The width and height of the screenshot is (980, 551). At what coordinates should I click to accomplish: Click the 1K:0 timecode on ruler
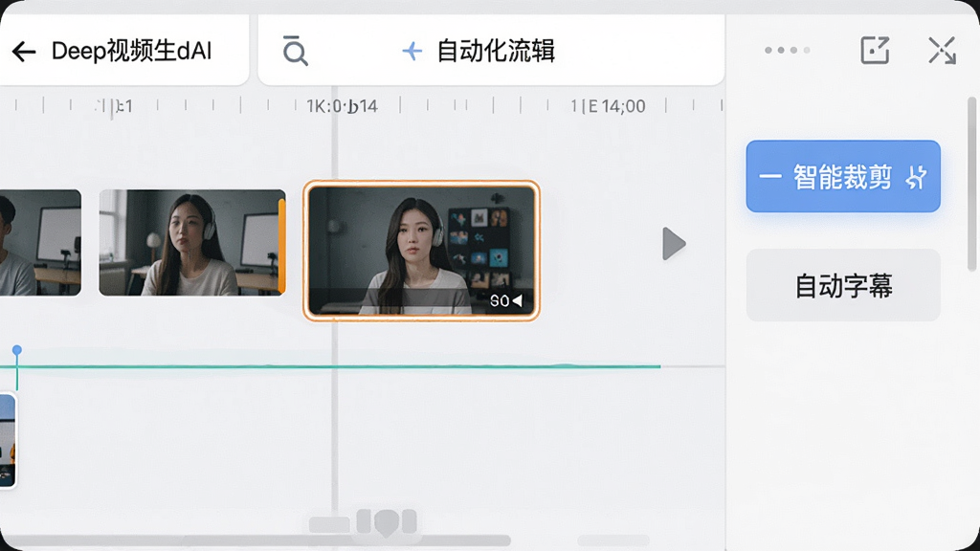342,106
